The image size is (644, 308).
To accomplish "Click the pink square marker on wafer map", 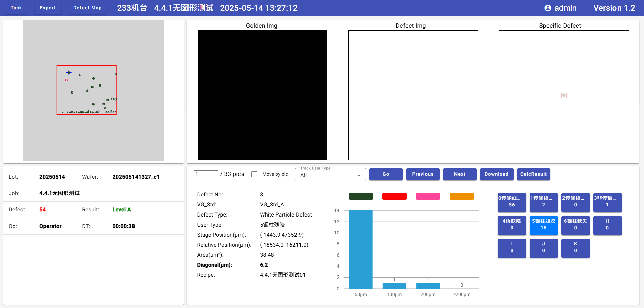I will click(66, 80).
